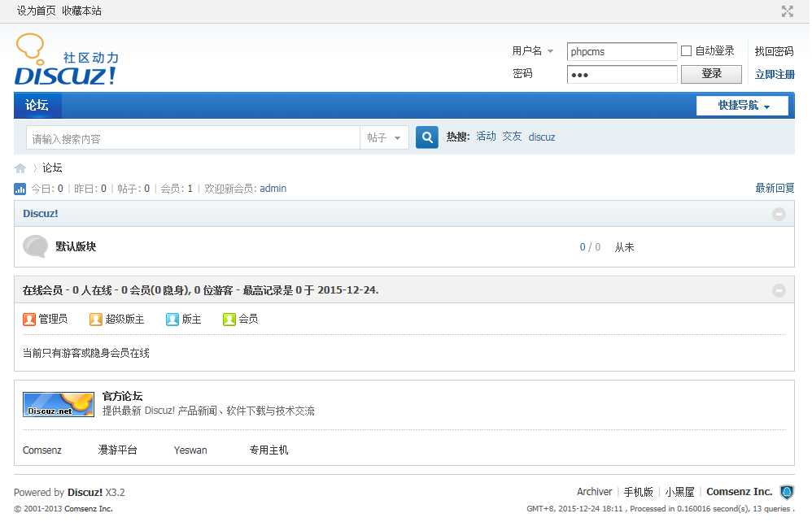Viewport: 812px width, 522px height.
Task: Click the 登录 button
Action: 711,74
